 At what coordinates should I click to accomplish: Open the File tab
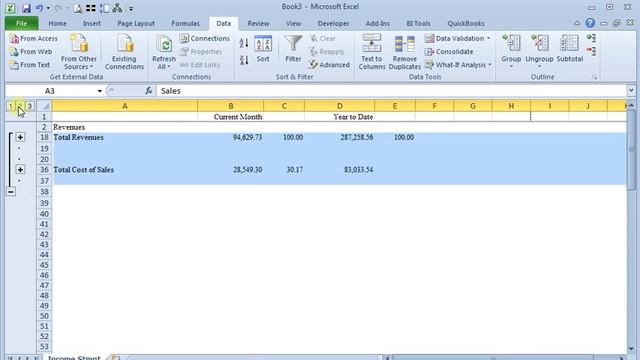tap(22, 23)
